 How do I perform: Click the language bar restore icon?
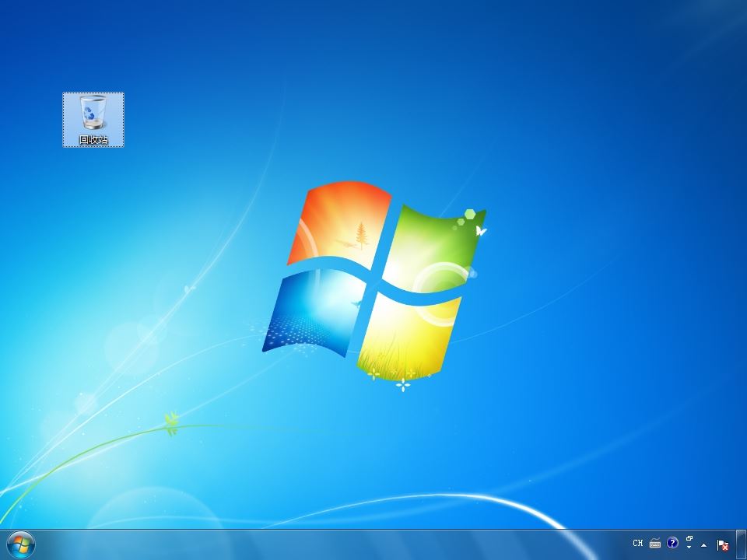(689, 538)
